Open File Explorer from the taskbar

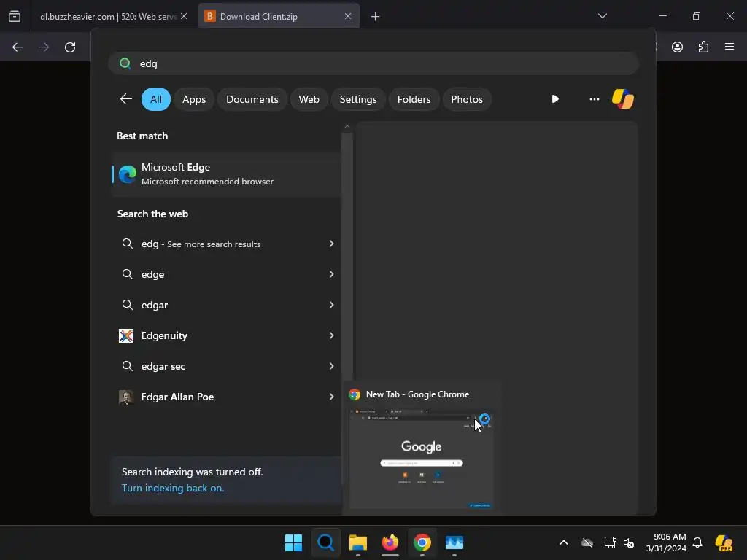click(357, 542)
